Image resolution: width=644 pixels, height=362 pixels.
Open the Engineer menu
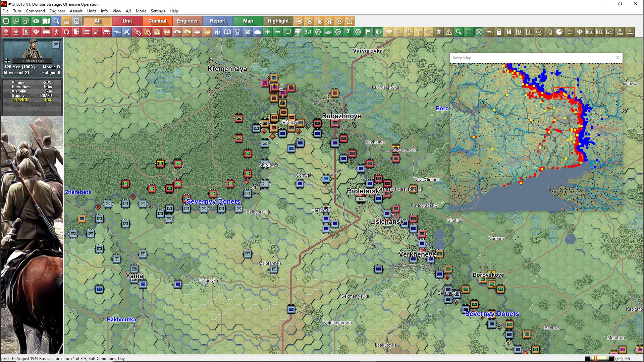click(57, 11)
